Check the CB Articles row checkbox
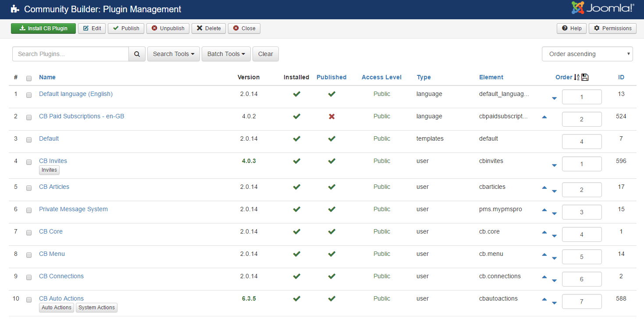This screenshot has width=644, height=319. [x=29, y=188]
